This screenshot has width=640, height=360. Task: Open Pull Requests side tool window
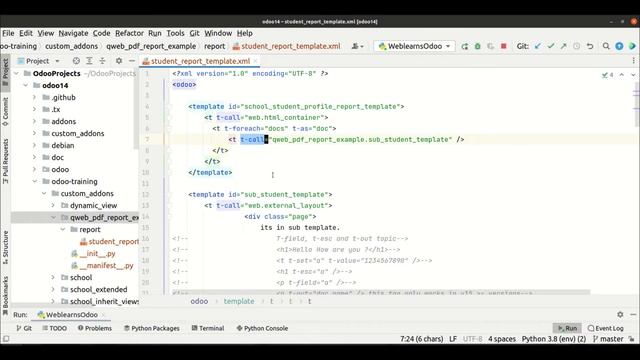(x=5, y=161)
